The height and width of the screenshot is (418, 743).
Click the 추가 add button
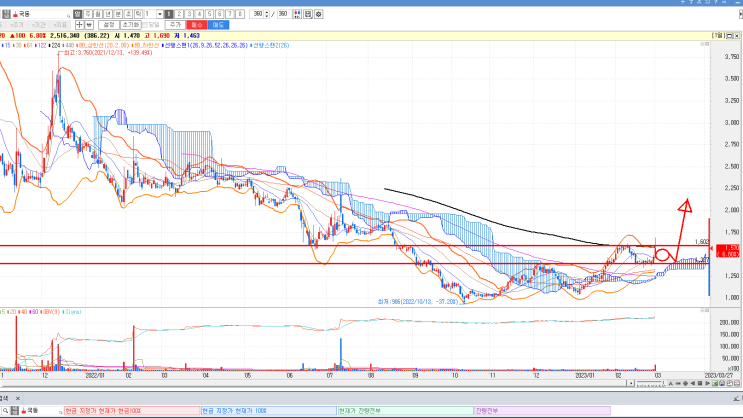175,25
